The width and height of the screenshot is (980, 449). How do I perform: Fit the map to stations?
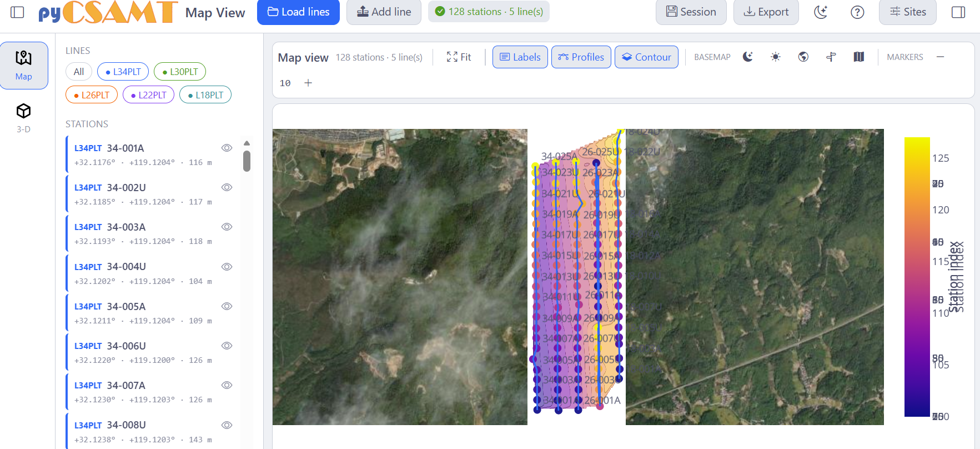[459, 57]
